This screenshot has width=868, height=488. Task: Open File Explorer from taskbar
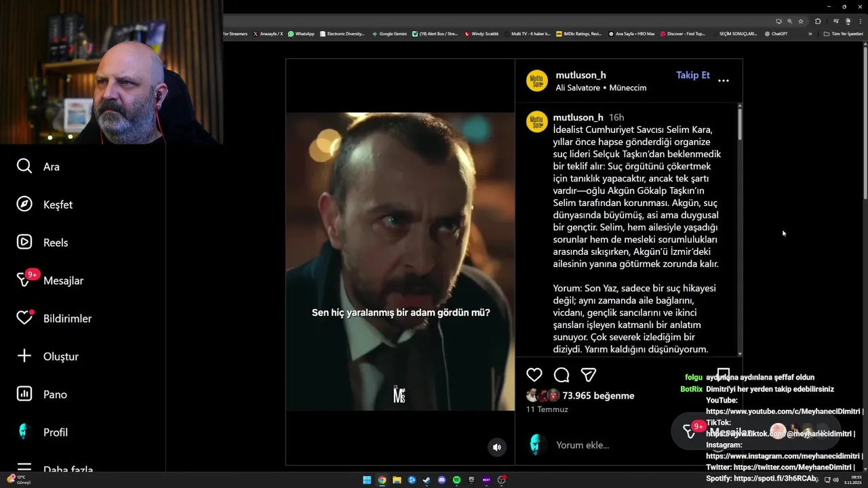click(397, 480)
